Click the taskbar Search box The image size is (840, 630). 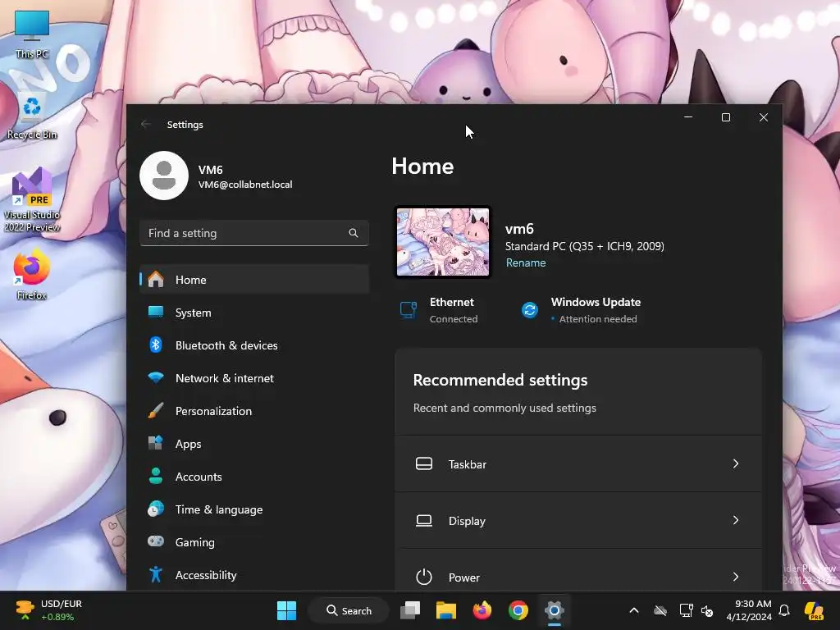pyautogui.click(x=349, y=610)
